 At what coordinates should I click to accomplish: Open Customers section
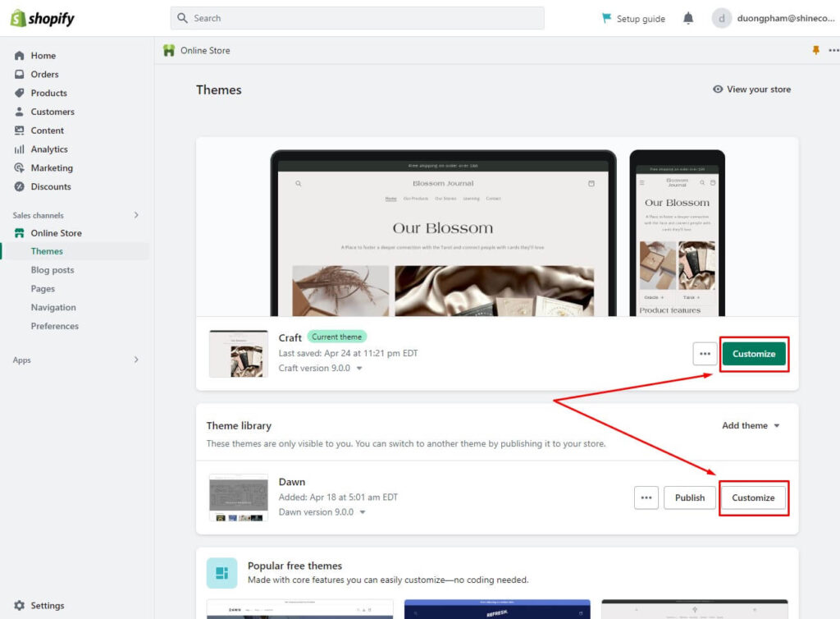pos(52,112)
